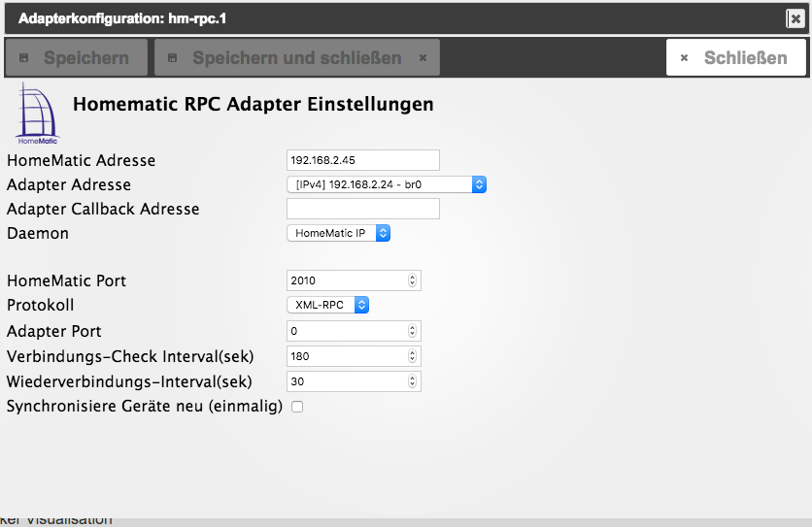
Task: Enable Synchronisiere Geräte neu checkbox
Action: [x=297, y=407]
